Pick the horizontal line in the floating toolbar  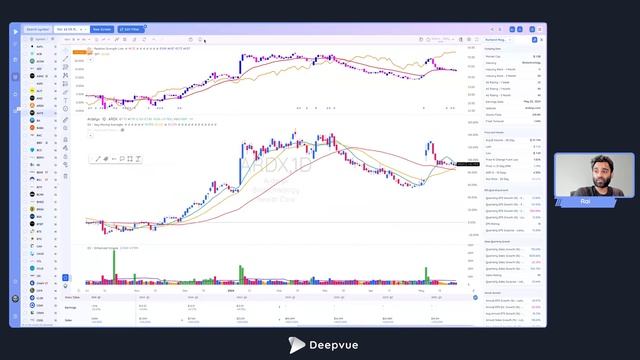(x=114, y=159)
